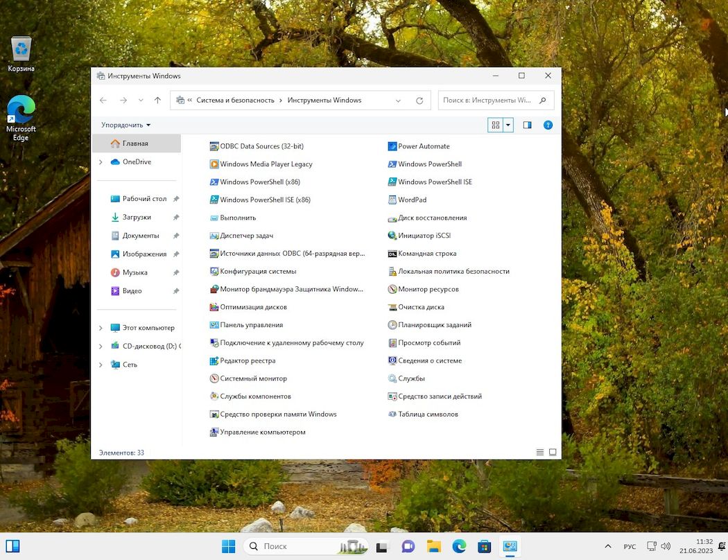Go up one folder level

[157, 100]
